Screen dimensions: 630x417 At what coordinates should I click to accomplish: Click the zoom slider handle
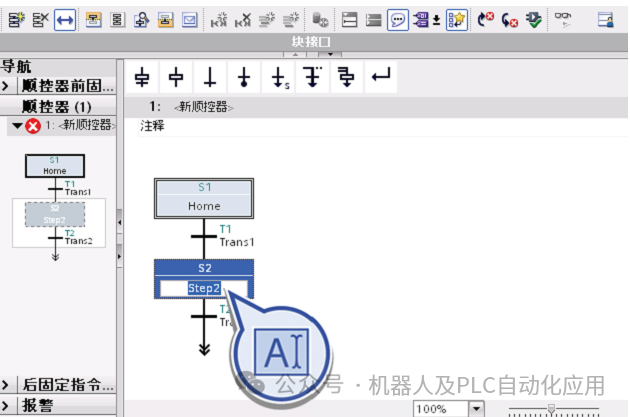[552, 409]
